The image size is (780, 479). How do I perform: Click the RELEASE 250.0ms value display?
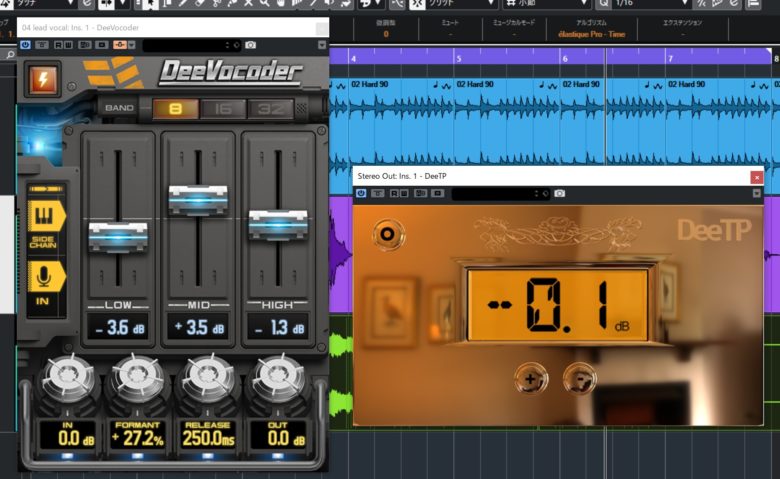pos(208,435)
